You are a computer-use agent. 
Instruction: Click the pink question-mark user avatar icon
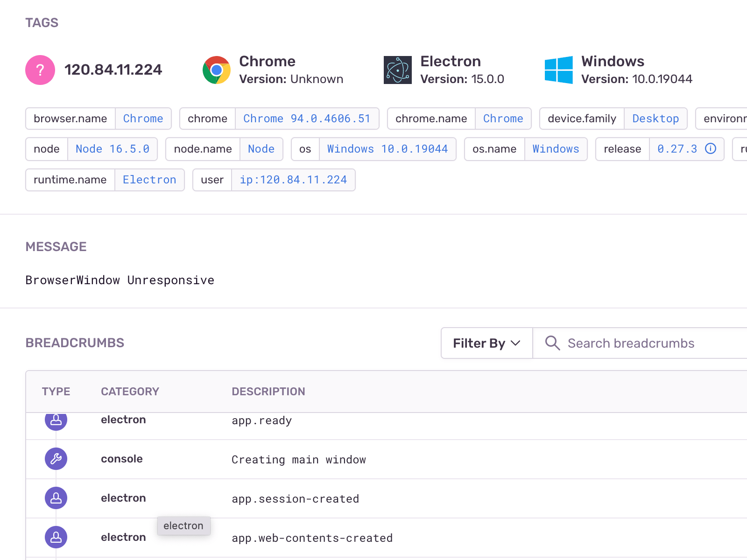point(40,70)
